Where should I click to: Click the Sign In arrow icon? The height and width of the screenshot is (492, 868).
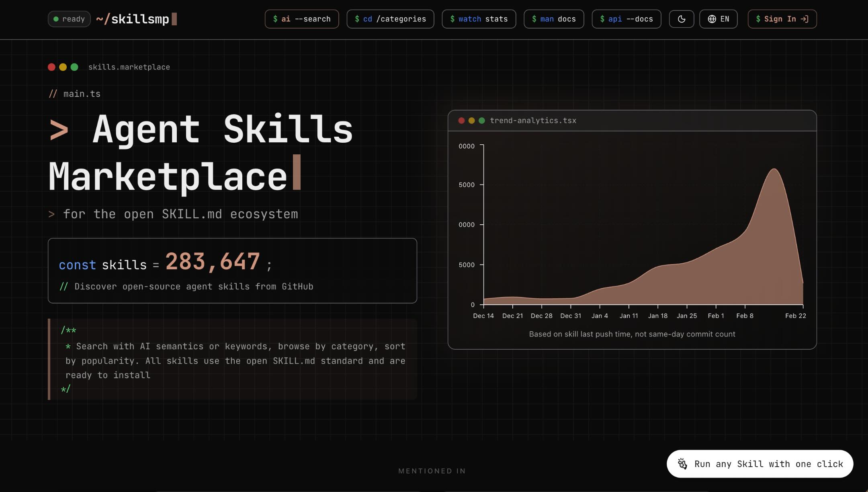tap(805, 19)
